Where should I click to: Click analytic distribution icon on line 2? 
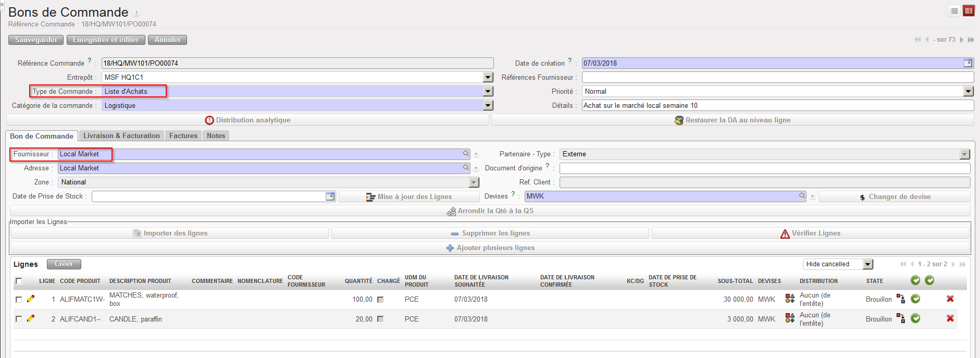[790, 318]
